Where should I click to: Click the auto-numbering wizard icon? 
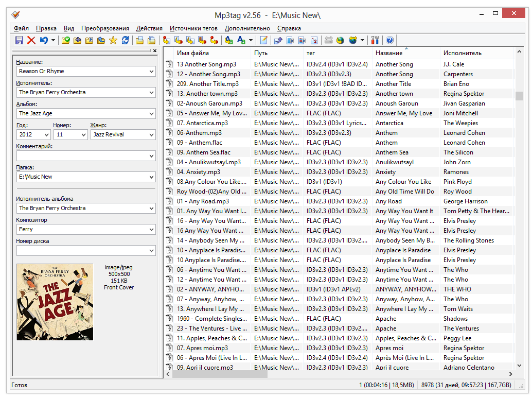[x=314, y=40]
